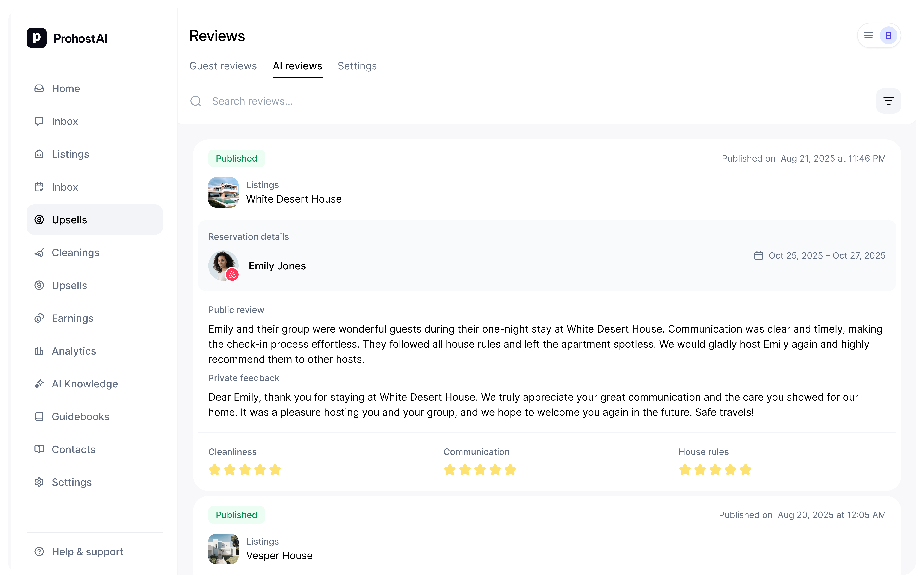Open Cleanings via its broom icon
Image resolution: width=924 pixels, height=583 pixels.
[39, 252]
